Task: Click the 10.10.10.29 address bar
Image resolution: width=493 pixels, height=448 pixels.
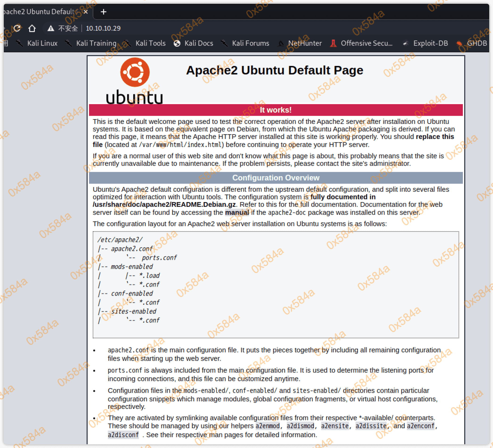Action: click(103, 28)
